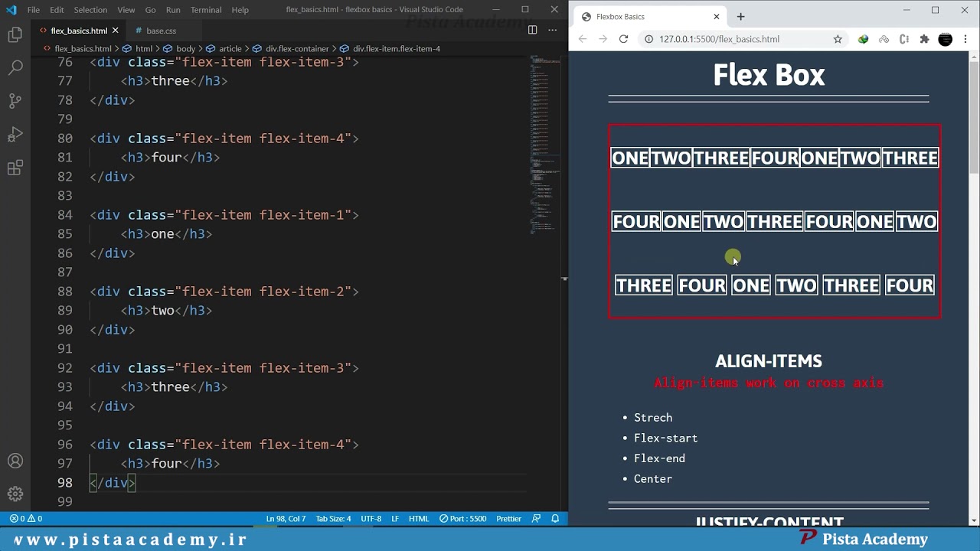Open the File menu

[x=34, y=10]
